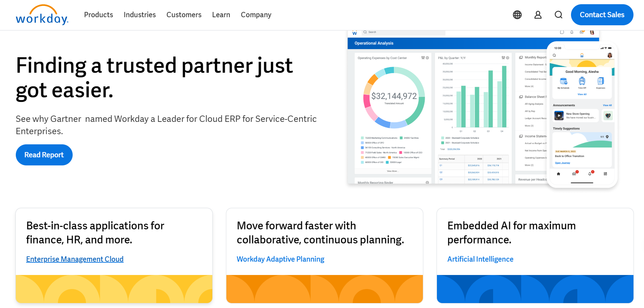
Task: Click the Read Report button
Action: (44, 155)
